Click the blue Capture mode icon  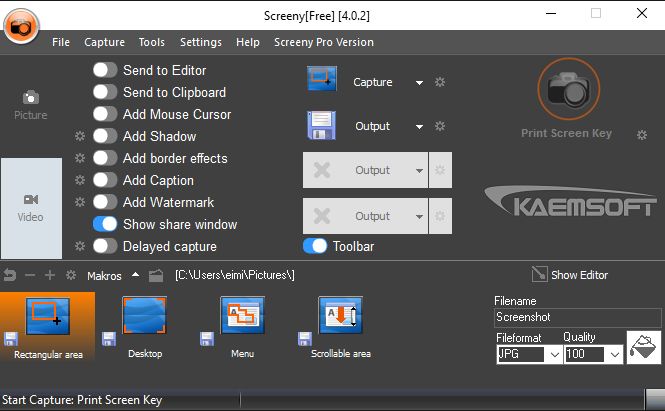click(322, 78)
